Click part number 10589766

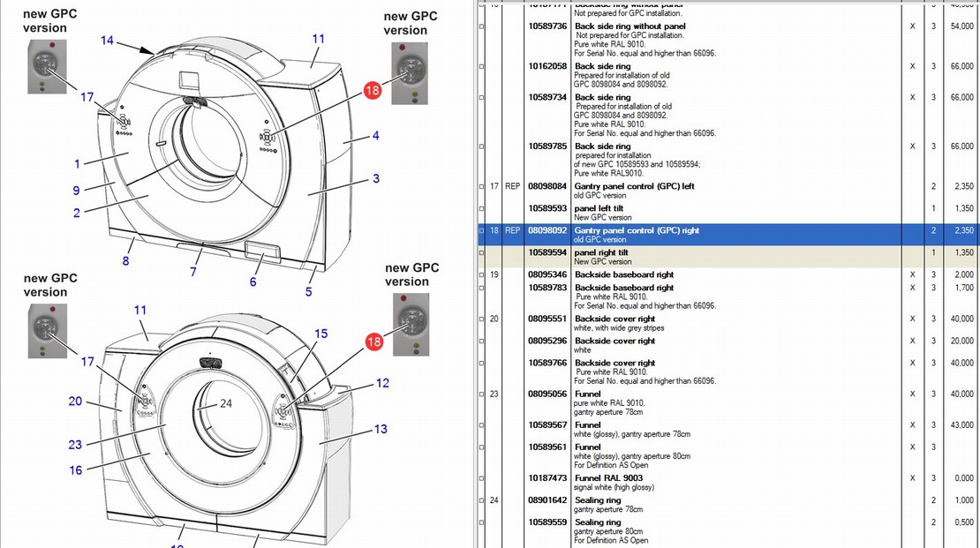[x=547, y=363]
